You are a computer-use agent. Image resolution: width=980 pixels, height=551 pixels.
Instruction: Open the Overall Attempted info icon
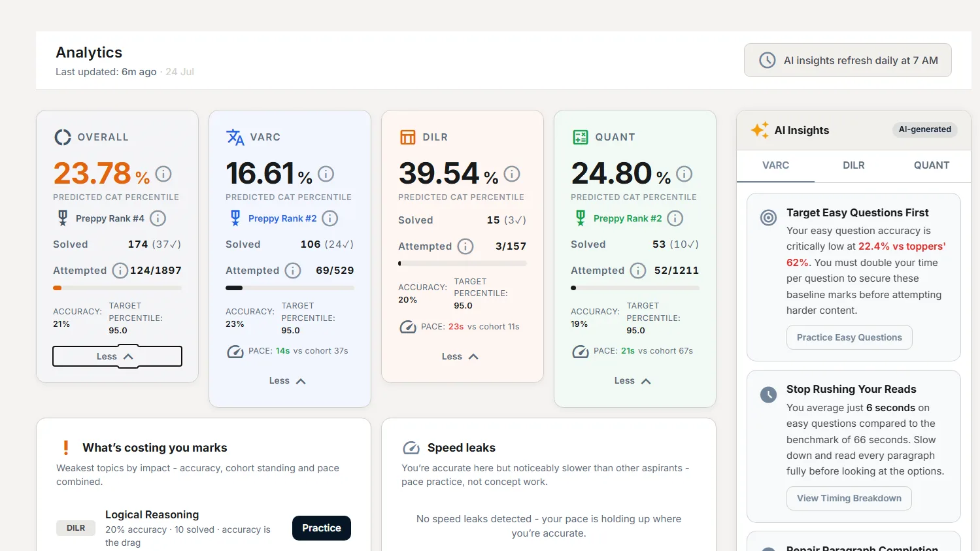pos(120,271)
